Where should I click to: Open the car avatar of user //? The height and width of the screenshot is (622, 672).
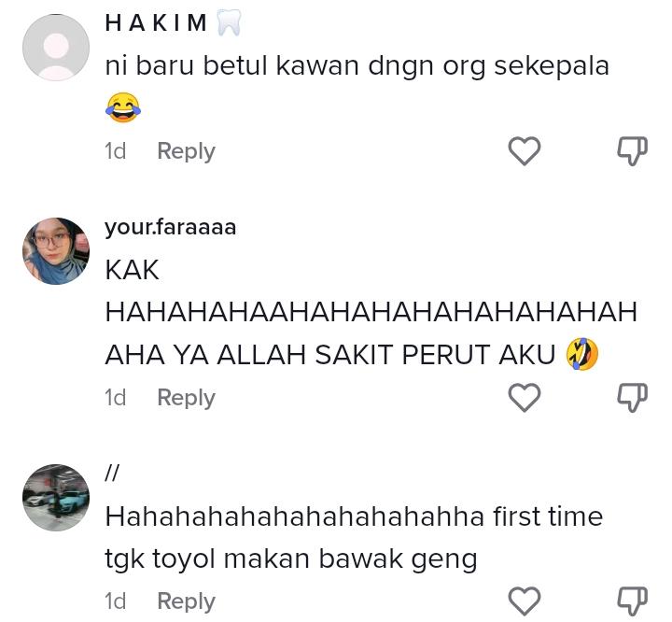56,498
